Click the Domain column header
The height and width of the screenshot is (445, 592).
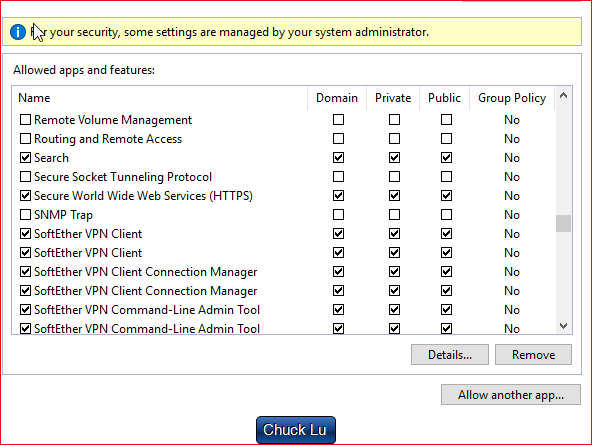click(x=337, y=98)
